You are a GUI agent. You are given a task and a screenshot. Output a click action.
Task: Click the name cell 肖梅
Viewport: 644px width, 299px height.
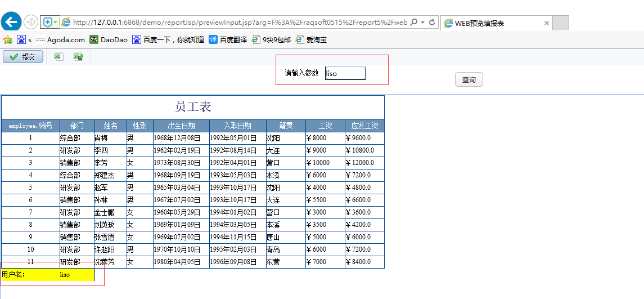pyautogui.click(x=110, y=138)
